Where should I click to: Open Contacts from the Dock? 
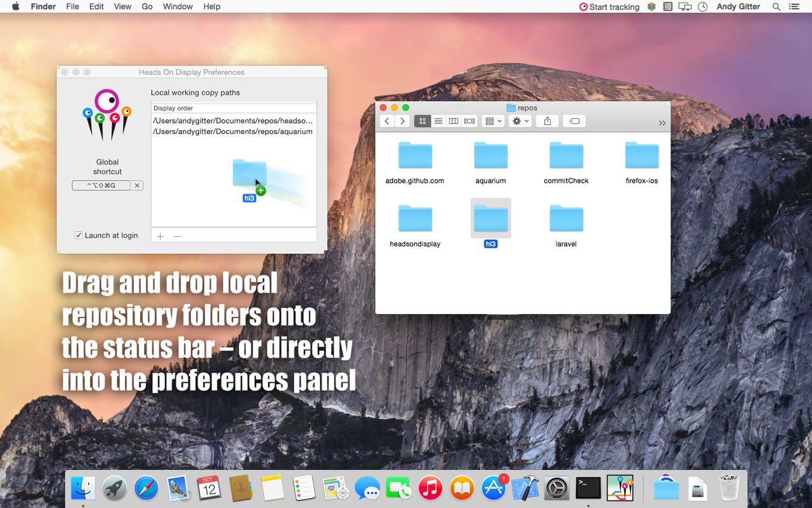coord(241,488)
